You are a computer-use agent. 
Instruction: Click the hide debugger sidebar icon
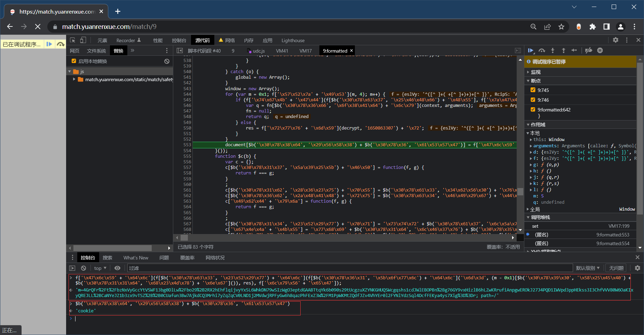tap(518, 50)
